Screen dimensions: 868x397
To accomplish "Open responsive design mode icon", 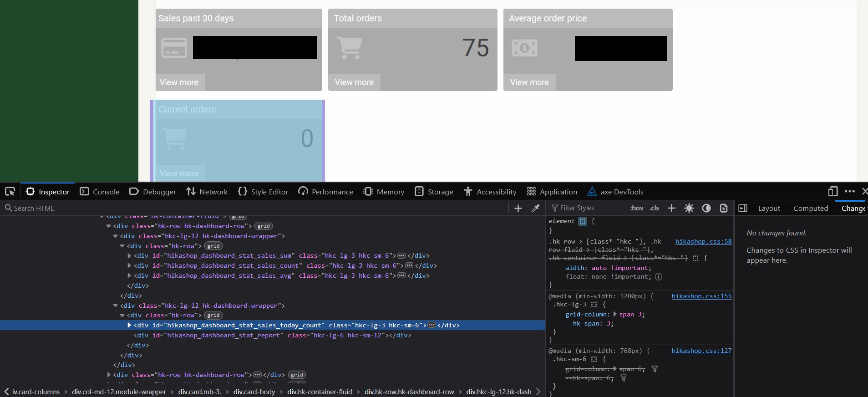I will (x=832, y=192).
